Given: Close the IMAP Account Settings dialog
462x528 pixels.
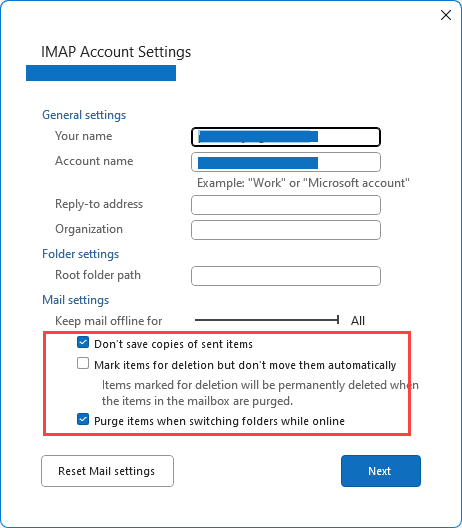Looking at the screenshot, I should click(x=446, y=15).
